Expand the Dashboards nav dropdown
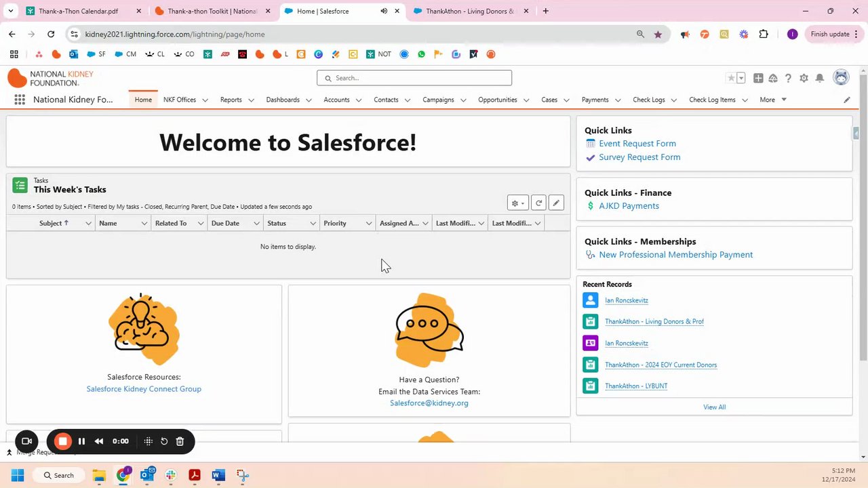 click(x=309, y=100)
